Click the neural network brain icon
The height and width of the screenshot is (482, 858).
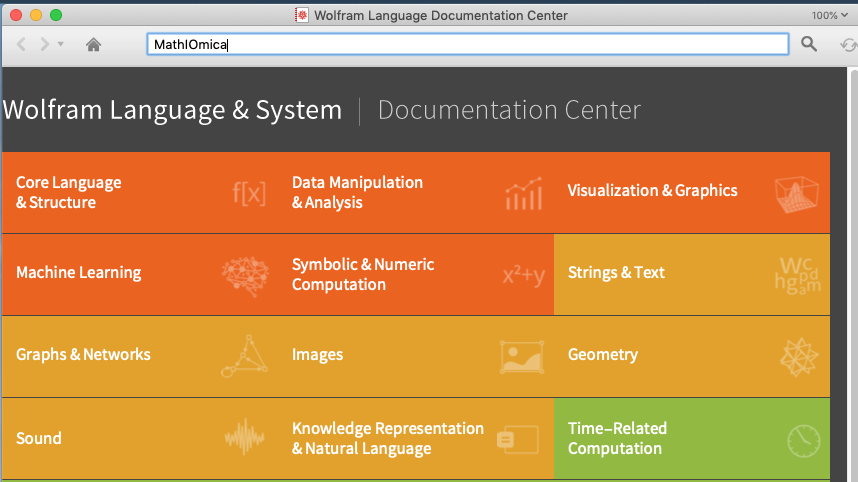tap(246, 276)
